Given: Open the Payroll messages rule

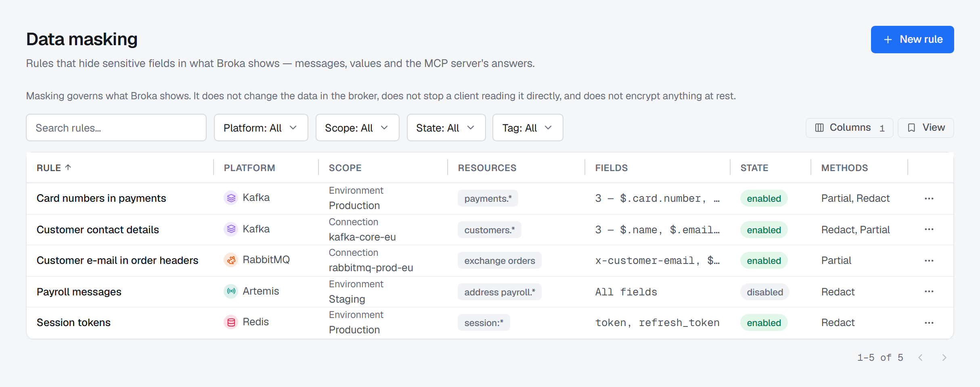Looking at the screenshot, I should [x=79, y=292].
